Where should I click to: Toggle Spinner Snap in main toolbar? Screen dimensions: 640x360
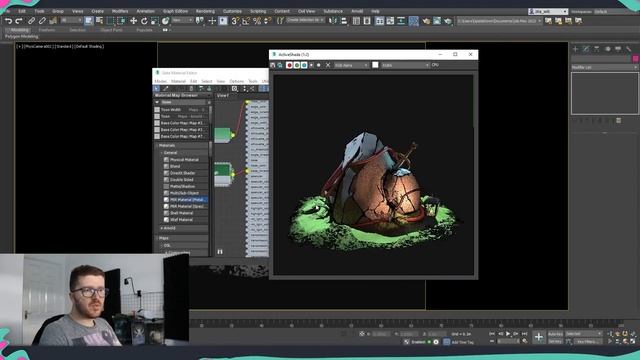pyautogui.click(x=267, y=20)
